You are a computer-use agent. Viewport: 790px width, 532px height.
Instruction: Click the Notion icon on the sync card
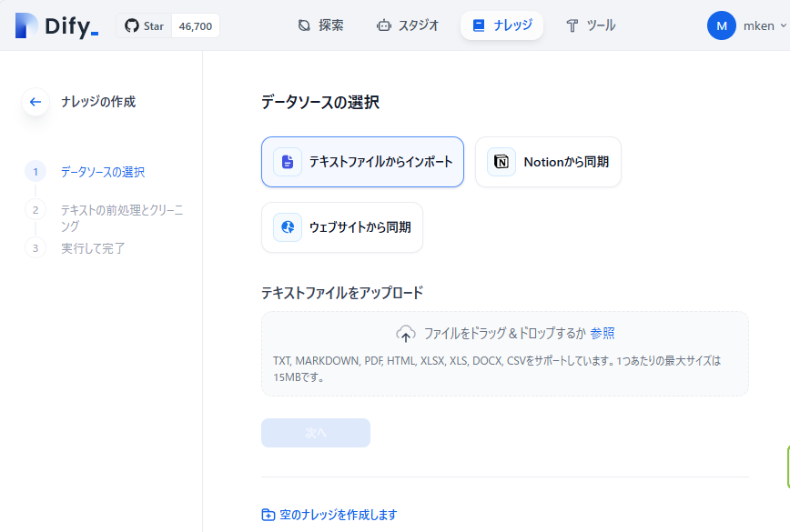point(501,162)
